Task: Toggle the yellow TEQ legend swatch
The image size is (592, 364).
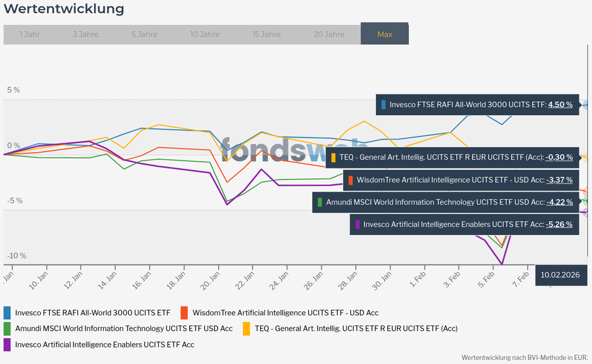Action: tap(246, 328)
